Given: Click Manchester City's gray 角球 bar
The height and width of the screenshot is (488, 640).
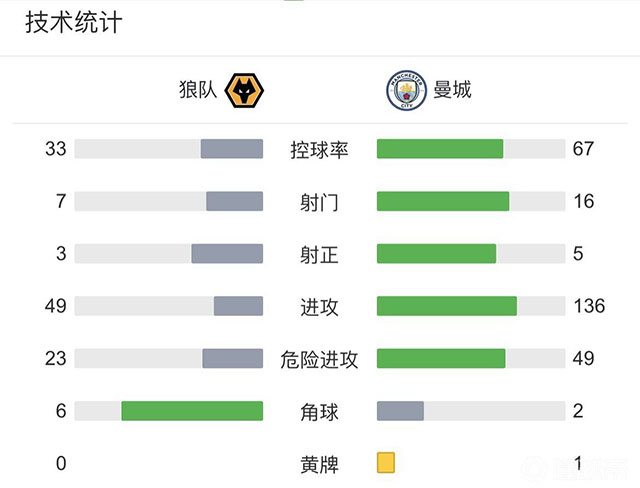Looking at the screenshot, I should (400, 411).
